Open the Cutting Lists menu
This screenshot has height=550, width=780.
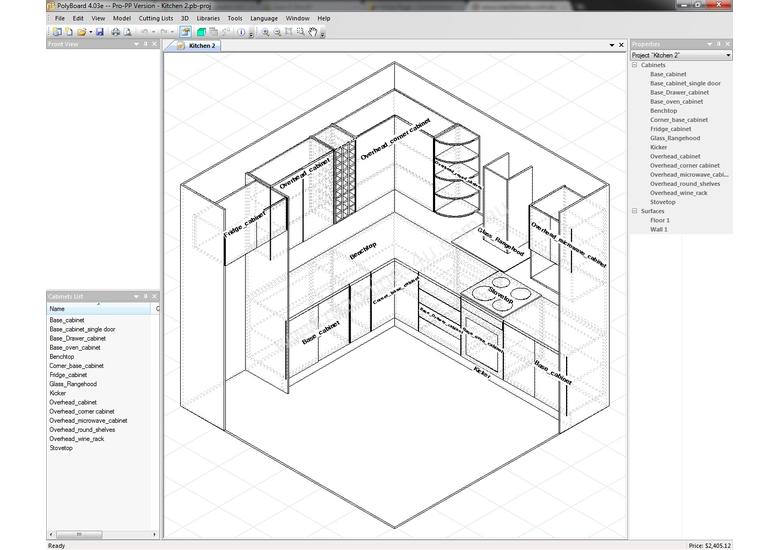[x=156, y=18]
